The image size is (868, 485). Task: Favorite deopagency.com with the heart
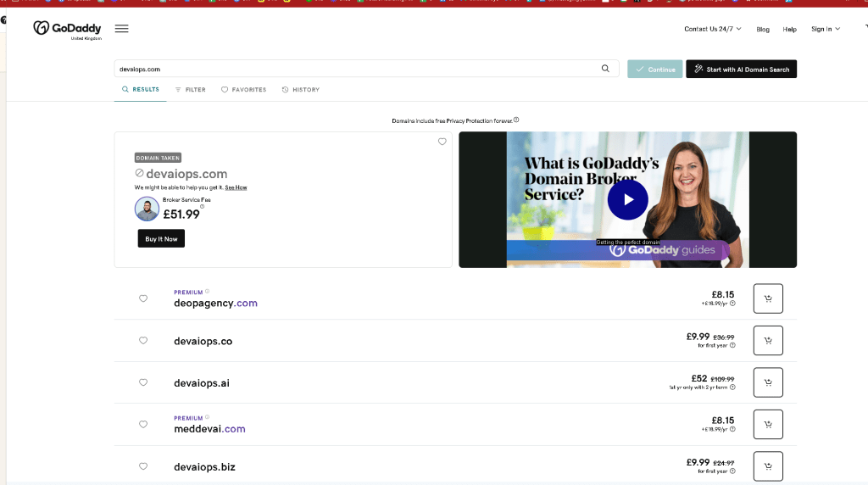coord(143,298)
